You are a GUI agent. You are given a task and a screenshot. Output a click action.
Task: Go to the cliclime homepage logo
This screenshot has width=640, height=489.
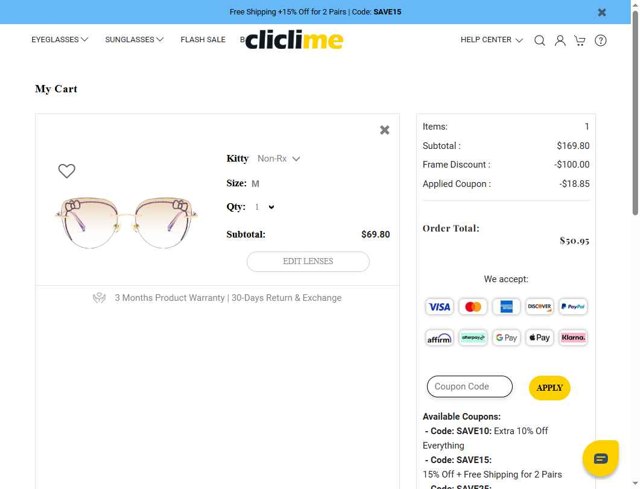point(294,40)
